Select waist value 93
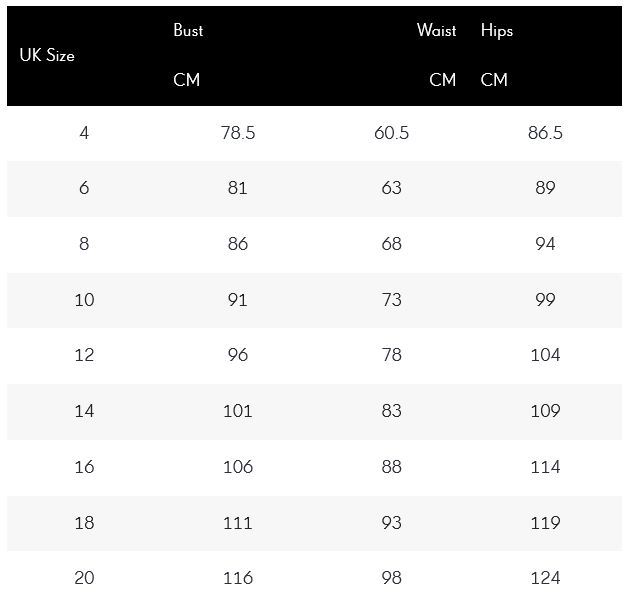The image size is (631, 607). point(392,523)
